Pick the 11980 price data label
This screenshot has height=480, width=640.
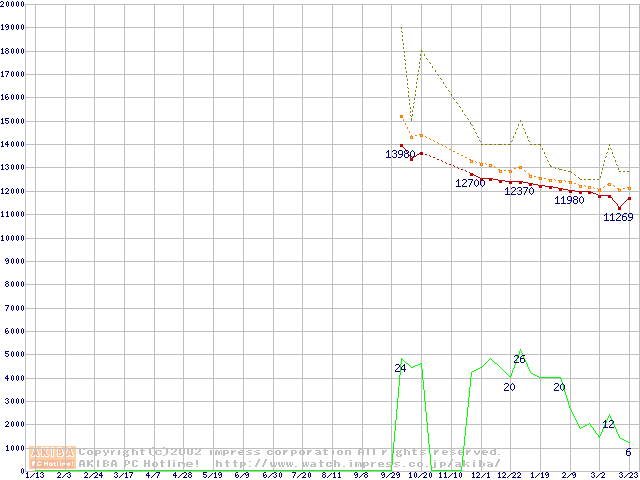click(x=569, y=200)
